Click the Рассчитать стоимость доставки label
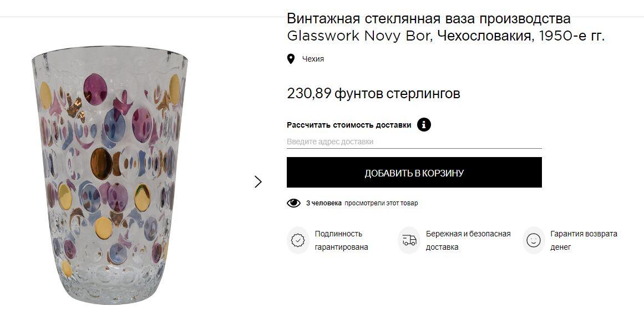The image size is (644, 313). coord(349,125)
